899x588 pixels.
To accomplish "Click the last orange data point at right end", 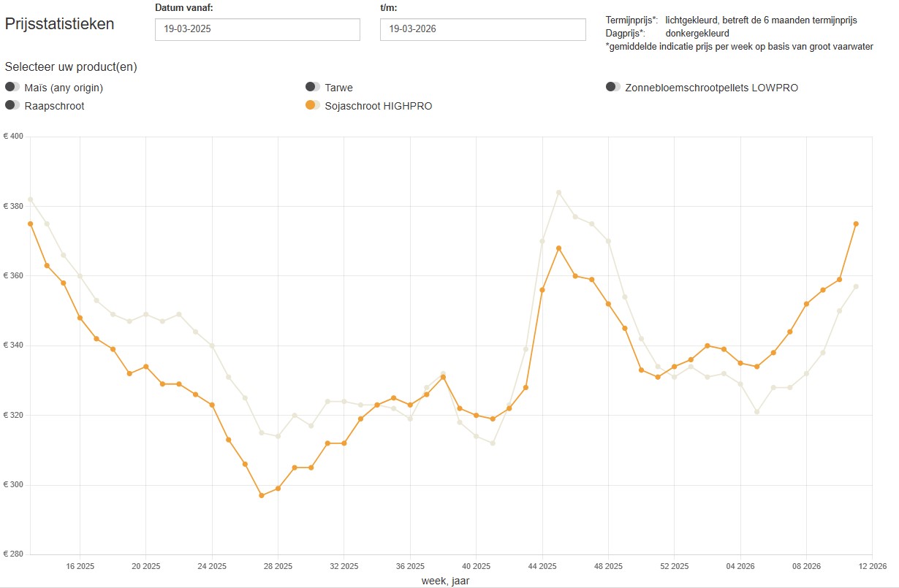I will point(856,224).
